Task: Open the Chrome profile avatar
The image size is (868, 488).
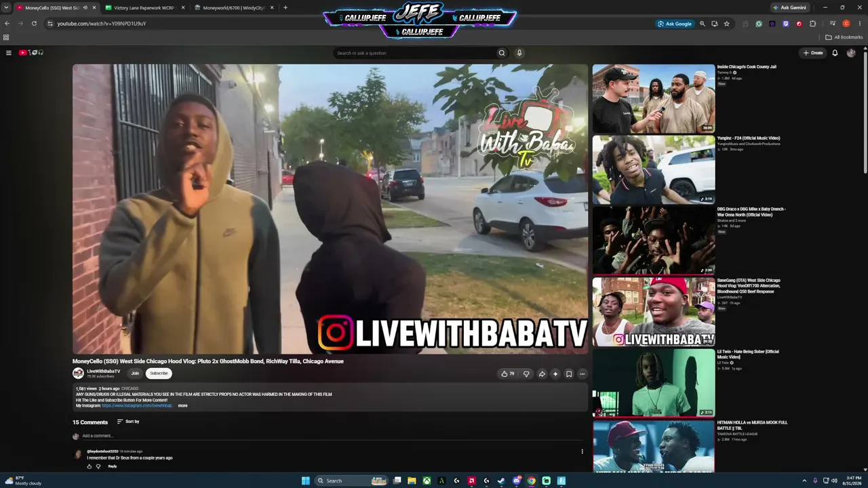Action: tap(846, 24)
